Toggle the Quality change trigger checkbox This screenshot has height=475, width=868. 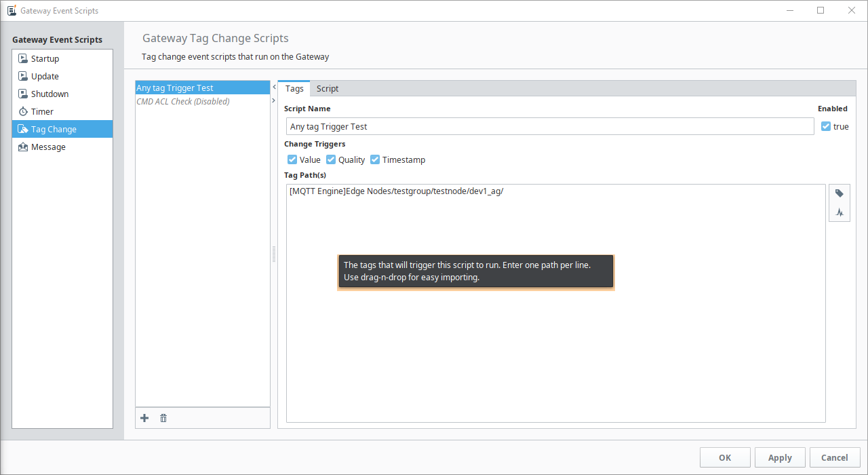(331, 160)
